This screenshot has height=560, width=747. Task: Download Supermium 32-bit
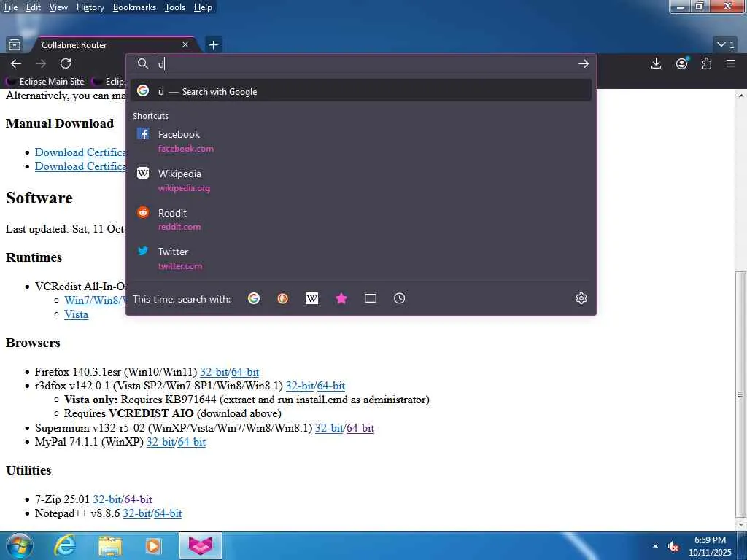329,428
